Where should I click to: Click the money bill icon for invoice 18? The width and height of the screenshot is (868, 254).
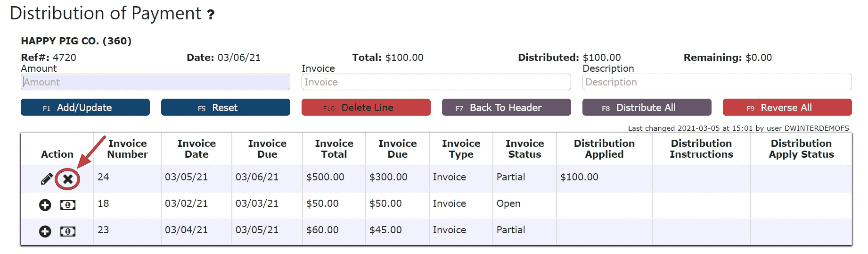[68, 205]
